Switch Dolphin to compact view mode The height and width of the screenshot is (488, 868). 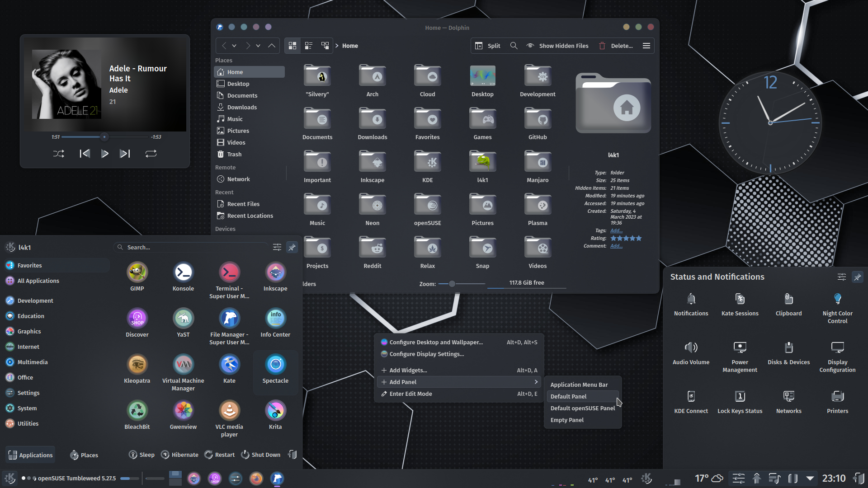point(309,46)
